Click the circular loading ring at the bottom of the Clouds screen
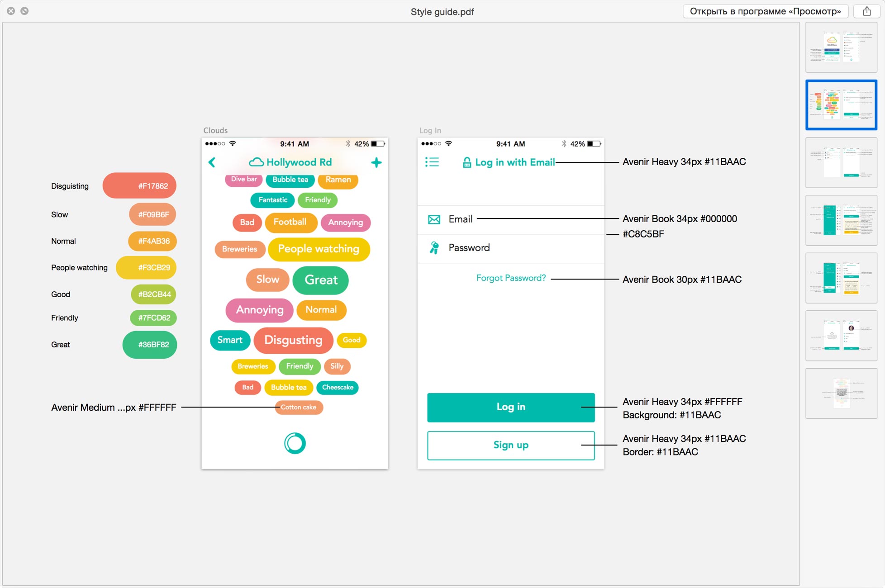Viewport: 885px width, 588px height. 295,443
